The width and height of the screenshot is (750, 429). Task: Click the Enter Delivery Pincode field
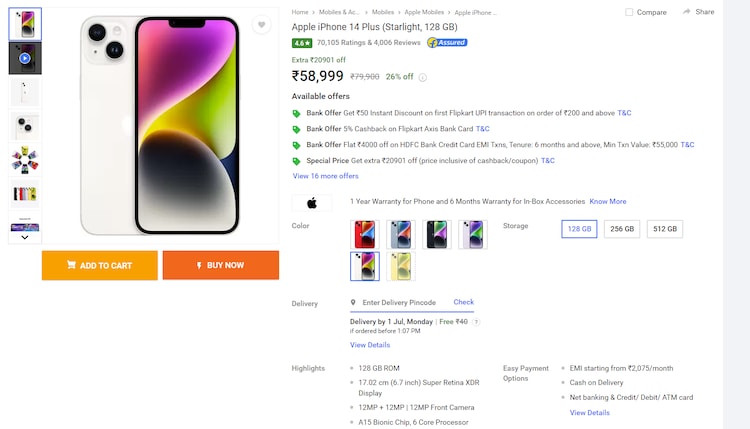(x=399, y=302)
